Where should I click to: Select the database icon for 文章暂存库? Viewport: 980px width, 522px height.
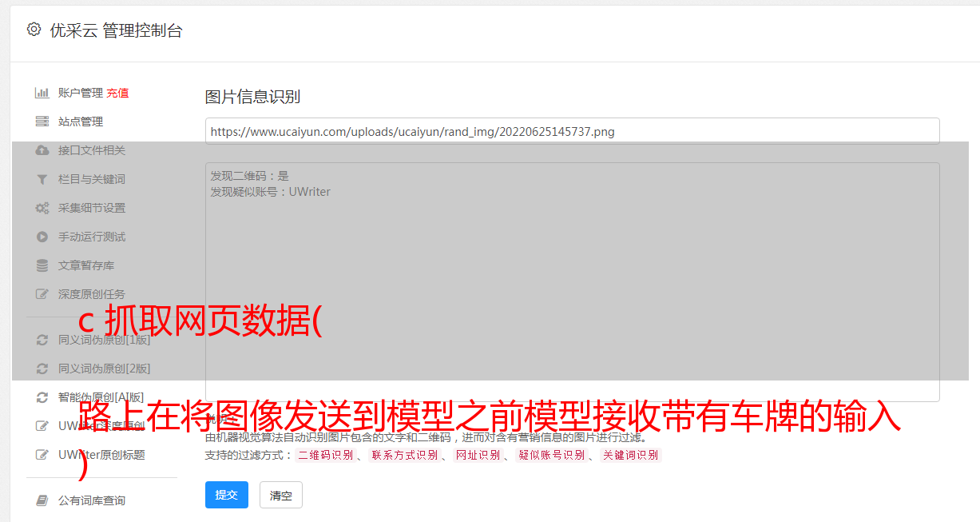(42, 265)
